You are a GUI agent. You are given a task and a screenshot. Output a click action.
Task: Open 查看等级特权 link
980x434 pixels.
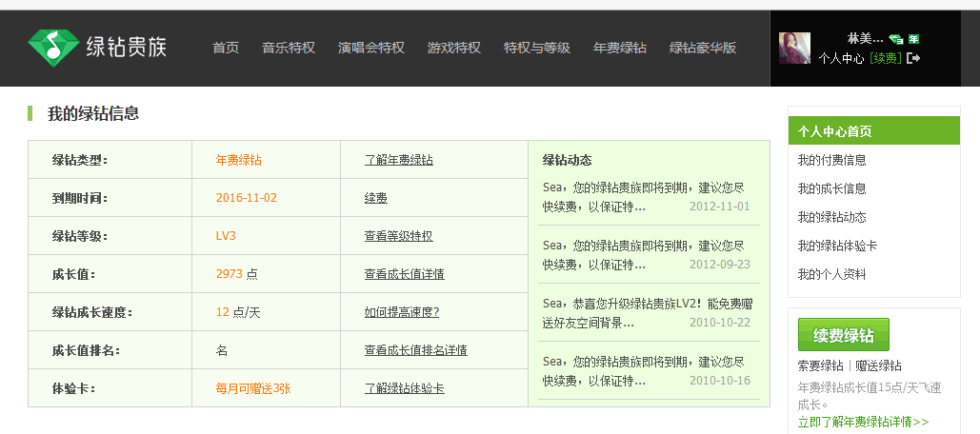(399, 236)
